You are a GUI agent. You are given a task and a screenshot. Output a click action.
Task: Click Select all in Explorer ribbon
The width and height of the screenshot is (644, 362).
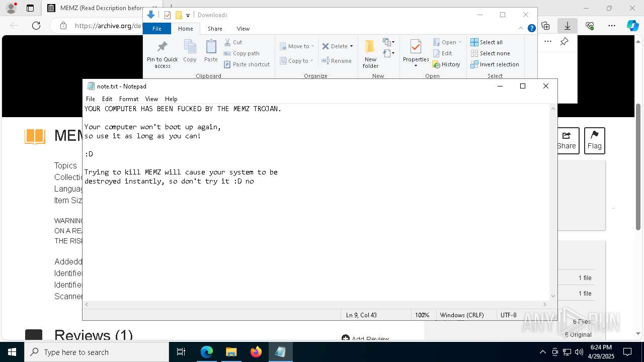487,42
